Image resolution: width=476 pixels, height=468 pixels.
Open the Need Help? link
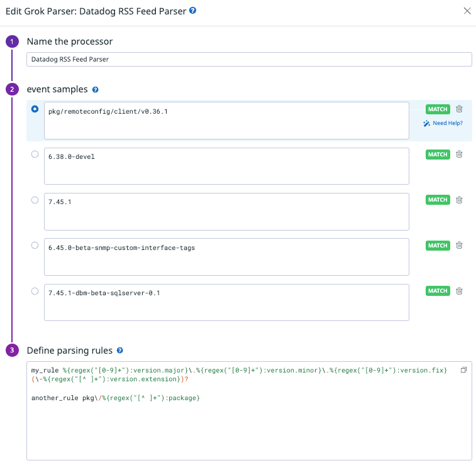[x=443, y=123]
